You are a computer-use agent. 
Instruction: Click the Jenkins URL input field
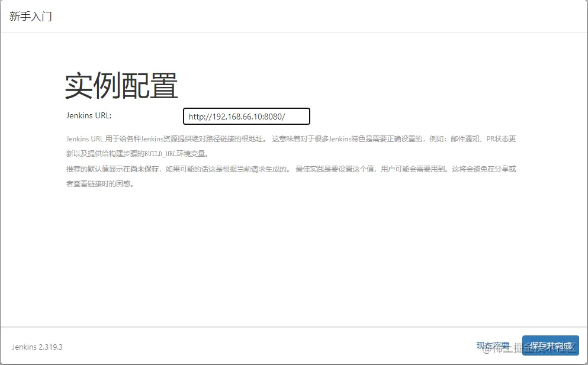(246, 116)
